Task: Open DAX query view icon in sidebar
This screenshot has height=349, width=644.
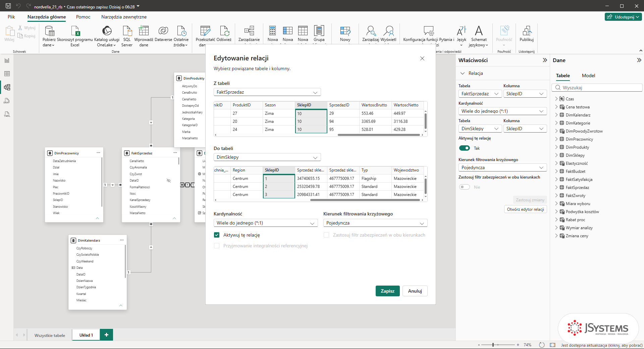Action: coord(7,101)
